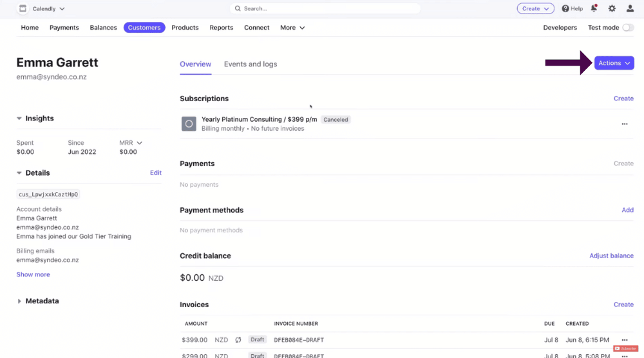Open the Products navigation item

tap(185, 28)
